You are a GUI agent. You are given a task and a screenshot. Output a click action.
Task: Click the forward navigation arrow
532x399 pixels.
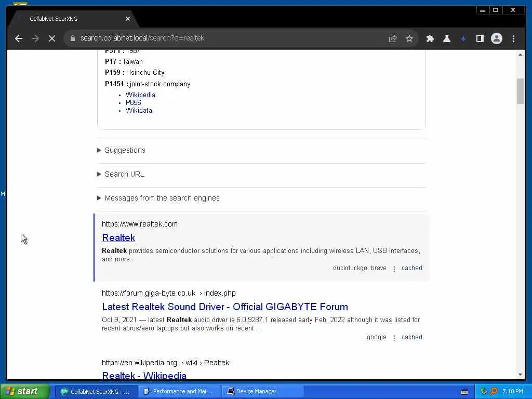[35, 38]
